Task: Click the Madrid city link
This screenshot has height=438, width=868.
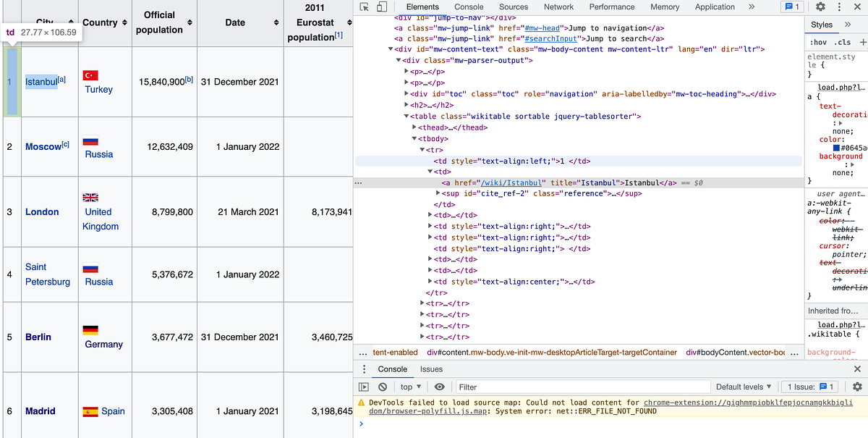Action: point(42,411)
